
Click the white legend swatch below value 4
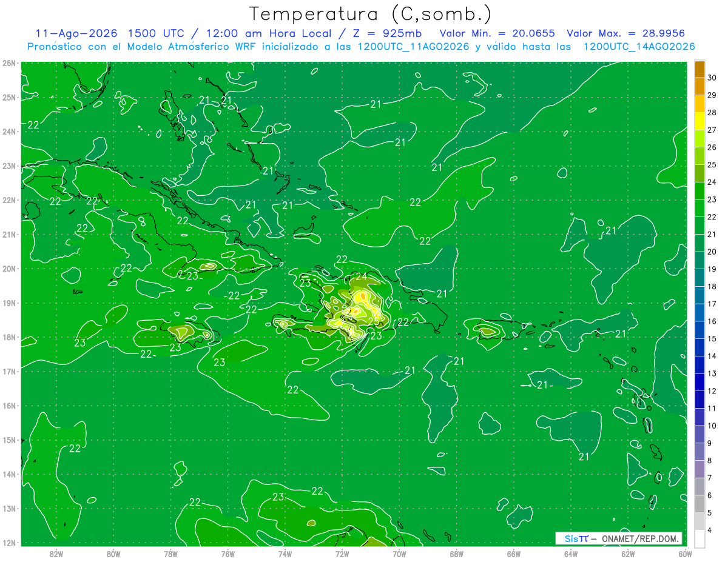coord(699,538)
